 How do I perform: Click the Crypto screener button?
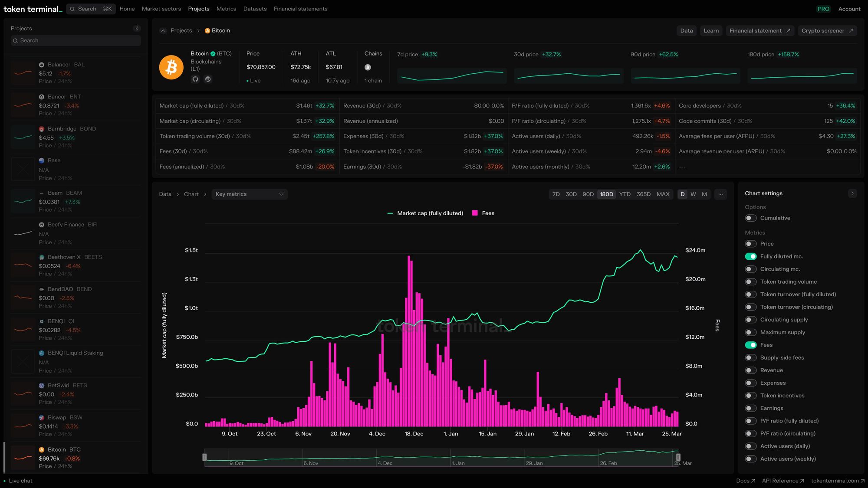pyautogui.click(x=827, y=31)
